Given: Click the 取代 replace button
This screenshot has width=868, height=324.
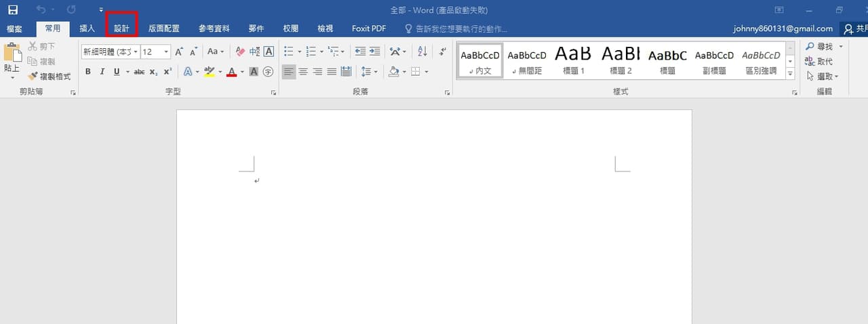Looking at the screenshot, I should pos(819,62).
